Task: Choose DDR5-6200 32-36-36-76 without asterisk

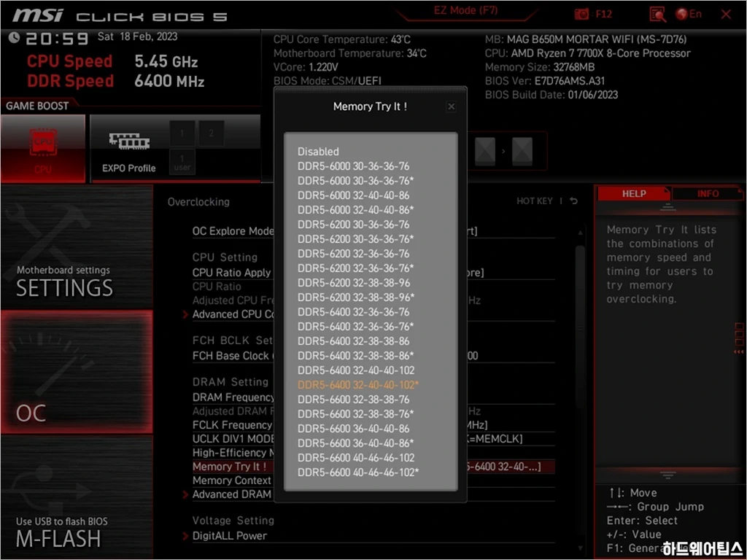Action: coord(354,253)
